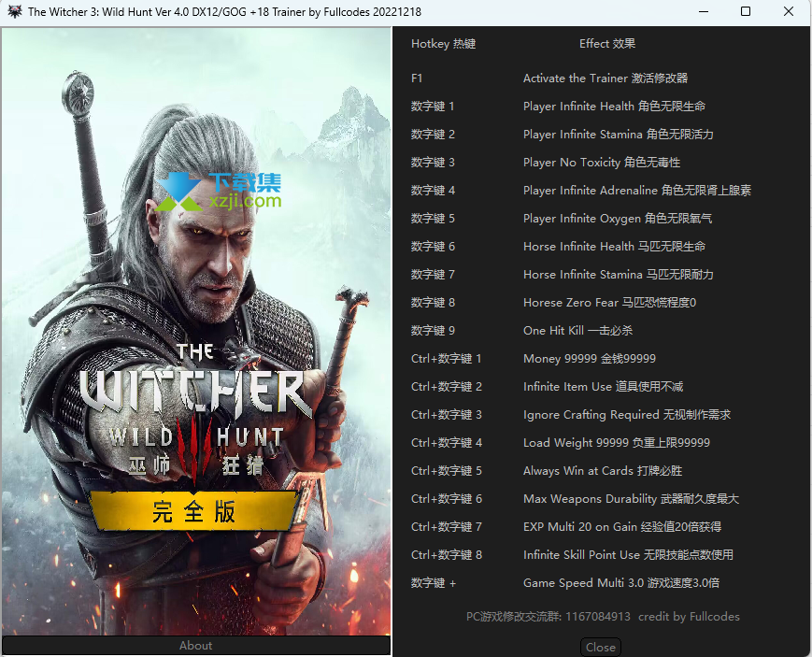Click 'Game Speed Multi 3.0' option text
Viewport: 812px width, 657px height.
(x=621, y=583)
